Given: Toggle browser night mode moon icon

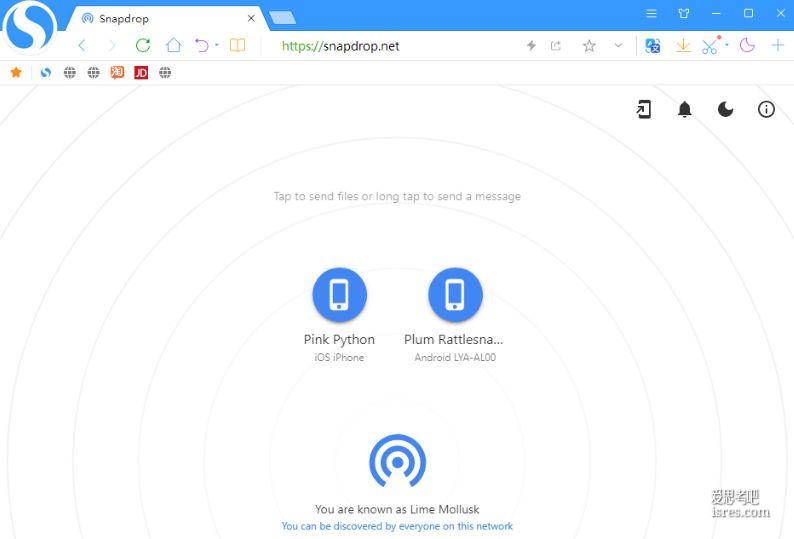Looking at the screenshot, I should (747, 46).
